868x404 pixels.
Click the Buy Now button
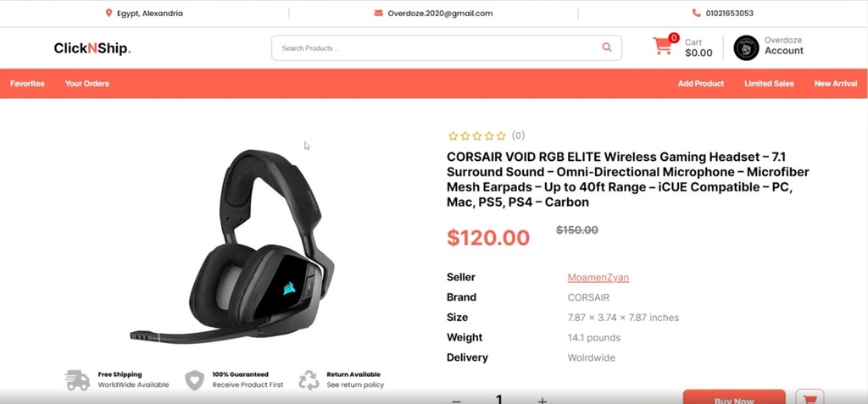[734, 397]
